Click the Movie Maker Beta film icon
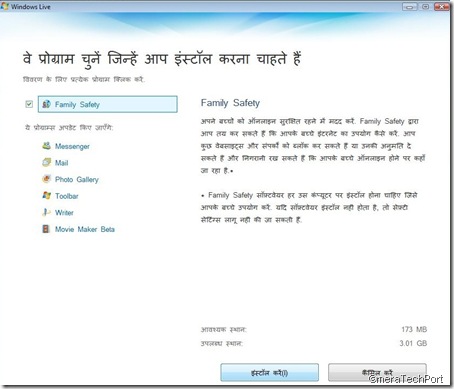The image size is (454, 389). [x=46, y=229]
